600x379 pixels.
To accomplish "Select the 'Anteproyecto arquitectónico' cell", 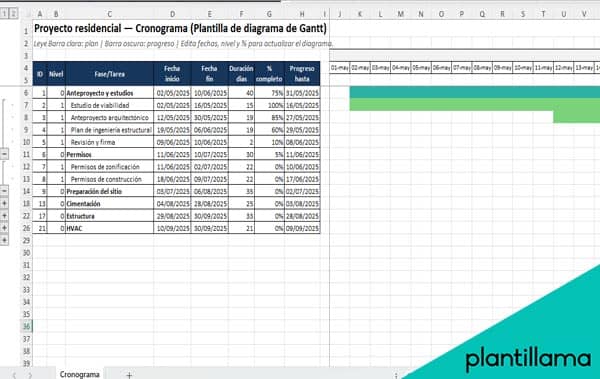I will point(109,117).
